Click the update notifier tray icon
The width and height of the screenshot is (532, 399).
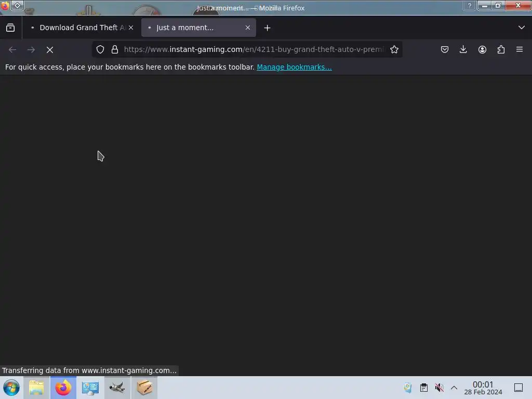(407, 388)
